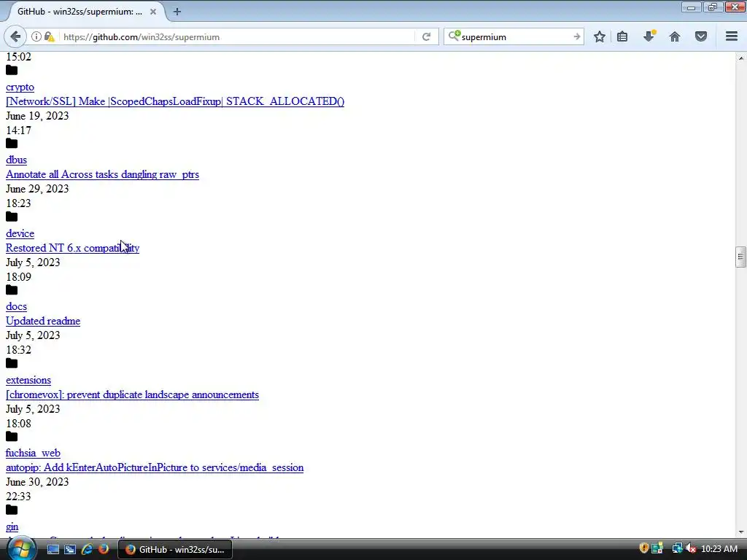Screen dimensions: 747x560
Task: Open the extensions folder link
Action: tap(28, 380)
